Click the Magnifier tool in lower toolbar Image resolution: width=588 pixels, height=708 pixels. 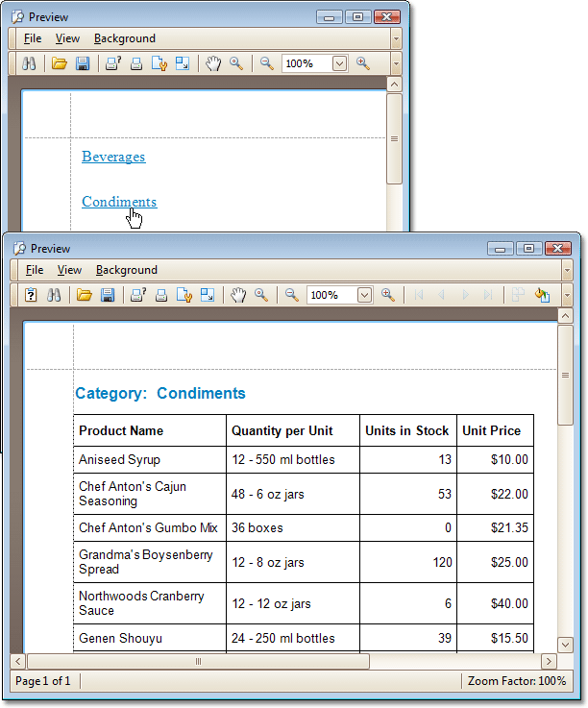tap(261, 295)
